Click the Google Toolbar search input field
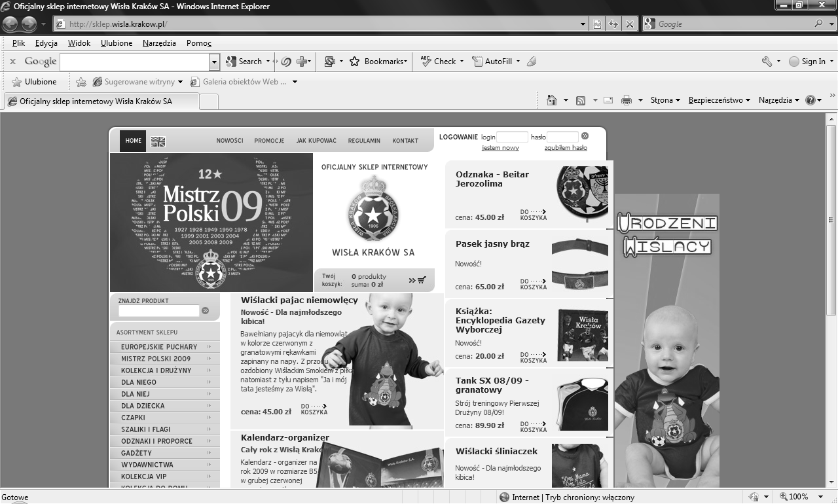 tap(134, 62)
